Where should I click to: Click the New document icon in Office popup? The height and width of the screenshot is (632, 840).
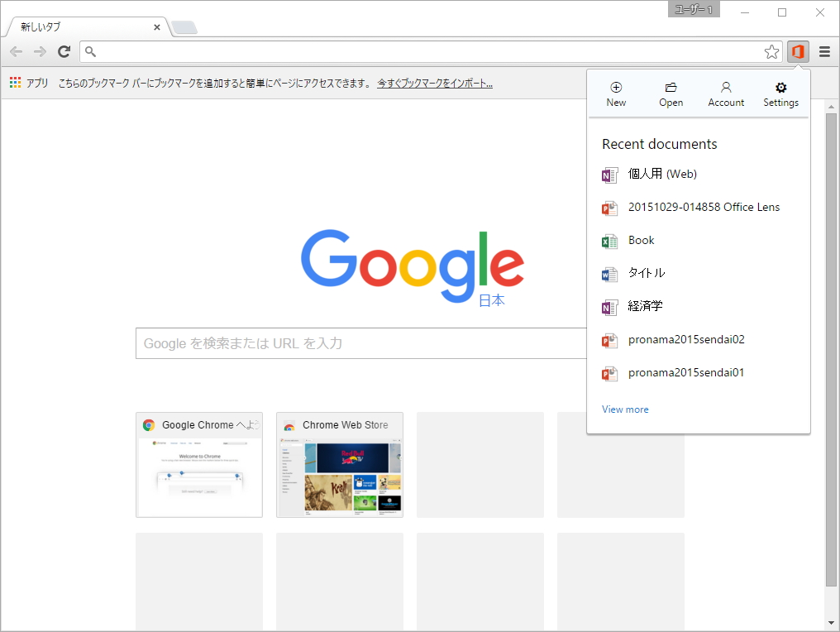[616, 91]
